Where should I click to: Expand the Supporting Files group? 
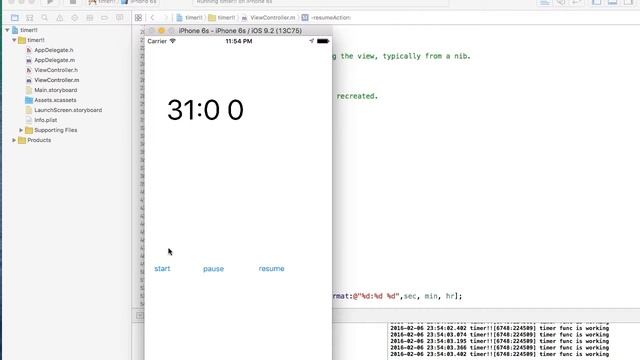tap(21, 130)
